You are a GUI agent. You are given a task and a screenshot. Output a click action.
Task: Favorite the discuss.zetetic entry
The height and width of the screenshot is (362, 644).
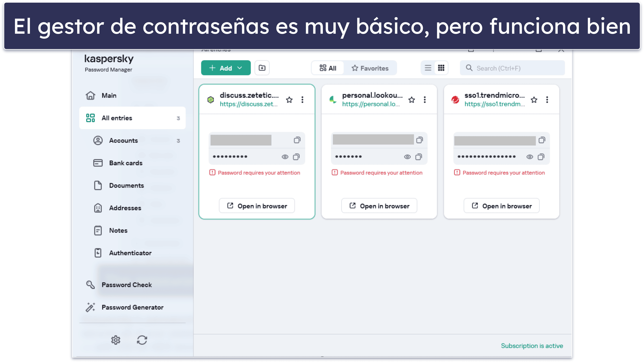pos(289,100)
